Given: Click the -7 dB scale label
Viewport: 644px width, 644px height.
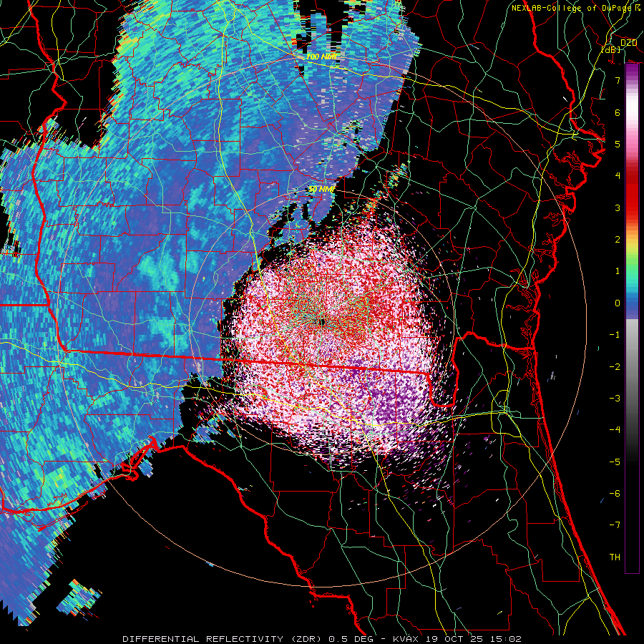Looking at the screenshot, I should (x=615, y=525).
